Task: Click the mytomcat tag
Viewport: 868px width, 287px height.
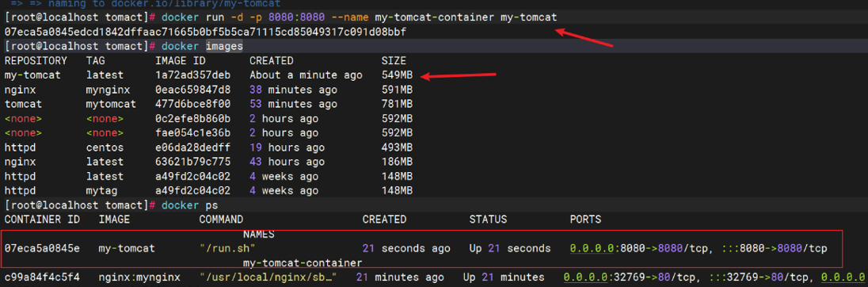Action: (111, 104)
